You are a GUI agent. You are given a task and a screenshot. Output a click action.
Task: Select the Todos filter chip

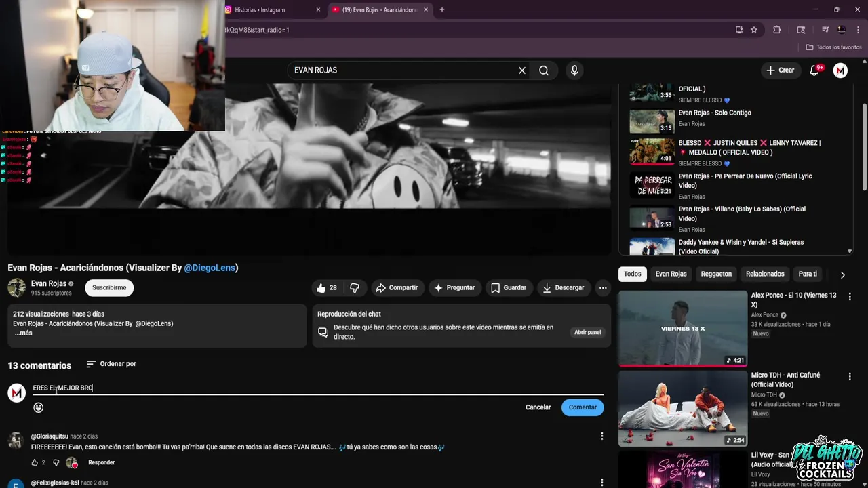pos(633,274)
